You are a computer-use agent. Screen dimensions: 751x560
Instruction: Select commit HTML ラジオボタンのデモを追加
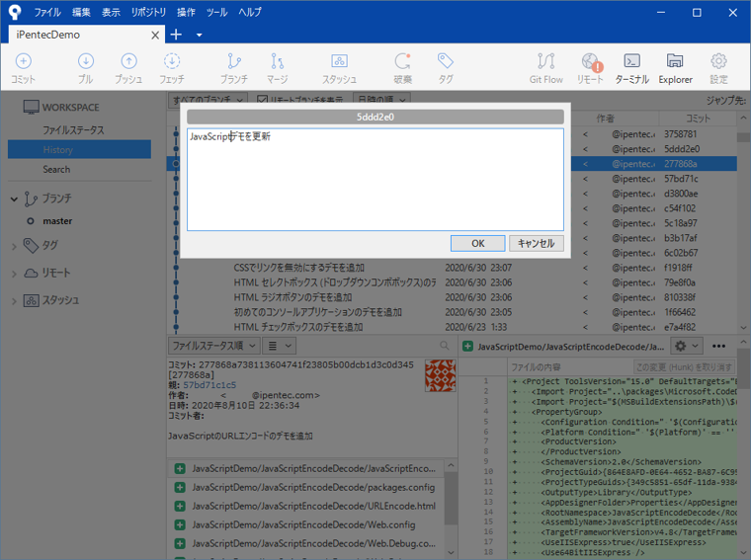[292, 297]
